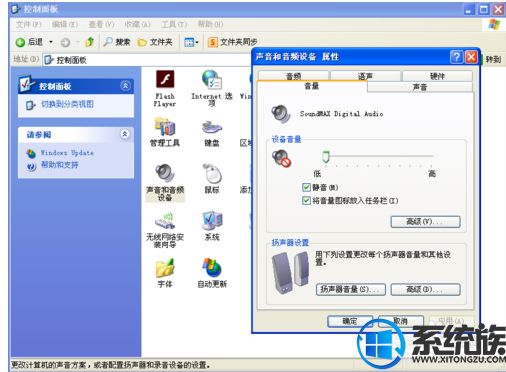This screenshot has width=506, height=372.
Task: Open the 无线网络安装向导 icon
Action: click(x=165, y=221)
